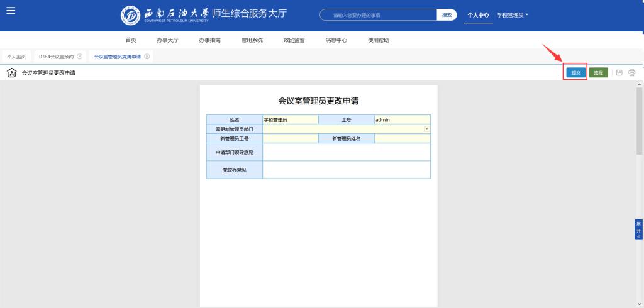Switch to the 个人主页 tab
This screenshot has width=644, height=308.
click(x=16, y=57)
